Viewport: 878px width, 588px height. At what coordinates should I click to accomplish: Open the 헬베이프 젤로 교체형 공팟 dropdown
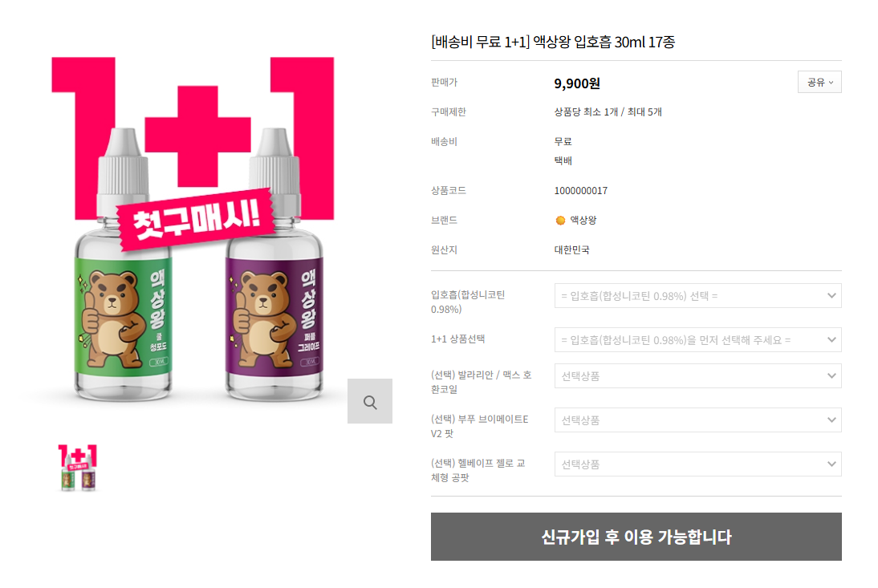[697, 464]
